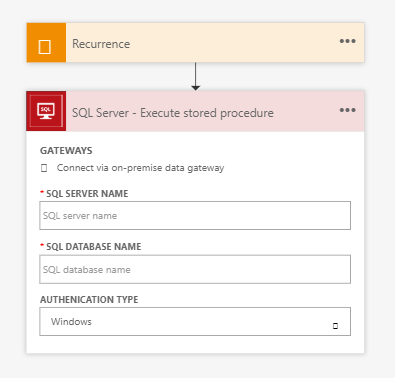395x378 pixels.
Task: Focus the SQL database name input
Action: (x=195, y=269)
